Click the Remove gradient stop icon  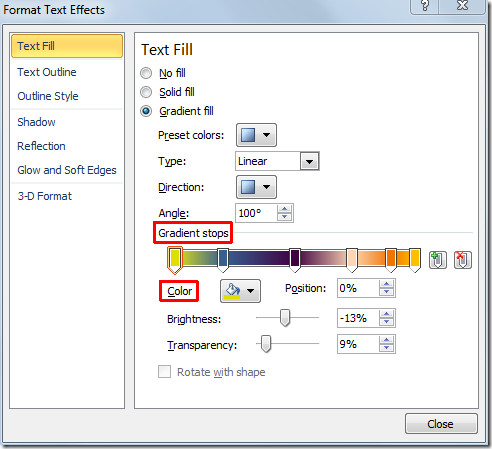[x=463, y=260]
